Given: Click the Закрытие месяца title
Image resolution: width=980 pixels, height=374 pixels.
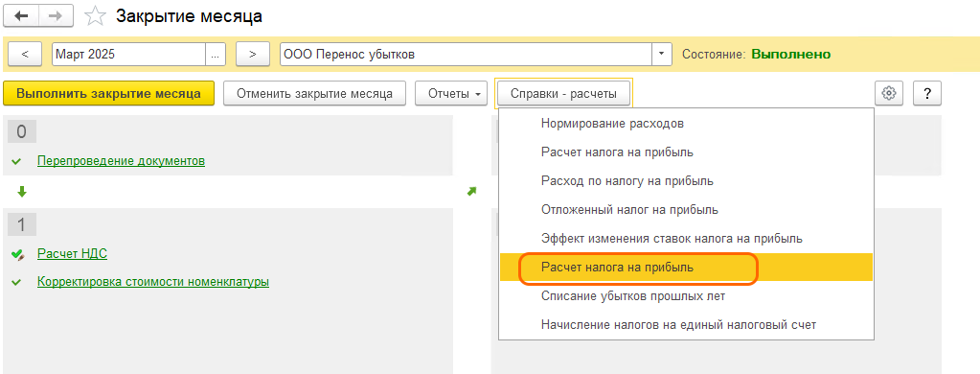Looking at the screenshot, I should 190,17.
